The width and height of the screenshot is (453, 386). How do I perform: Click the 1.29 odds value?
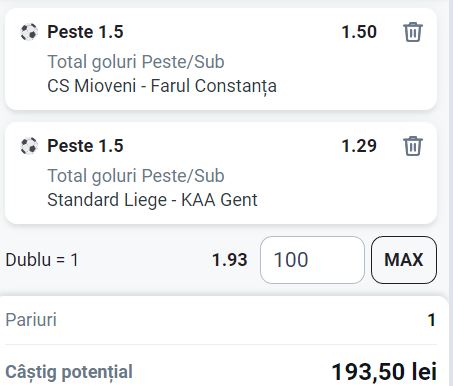(x=359, y=146)
